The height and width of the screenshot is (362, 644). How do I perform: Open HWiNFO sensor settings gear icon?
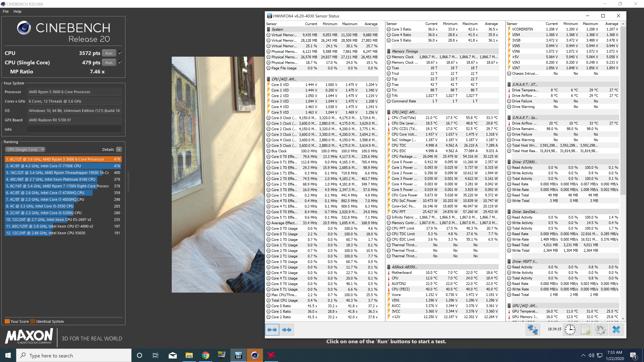click(x=601, y=330)
